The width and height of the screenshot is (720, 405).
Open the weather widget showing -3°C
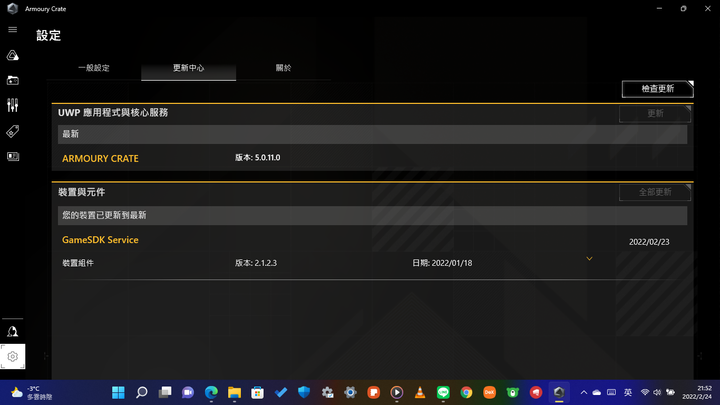31,393
